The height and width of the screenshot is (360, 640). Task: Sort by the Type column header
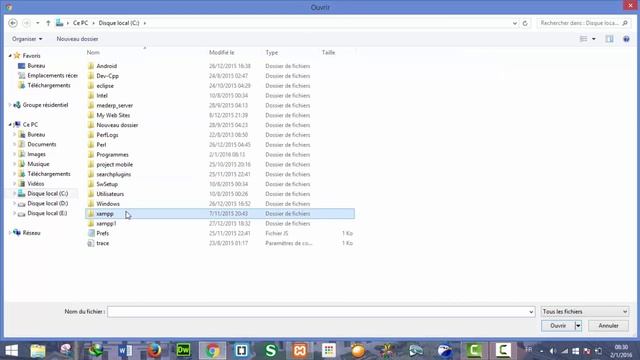pyautogui.click(x=271, y=52)
